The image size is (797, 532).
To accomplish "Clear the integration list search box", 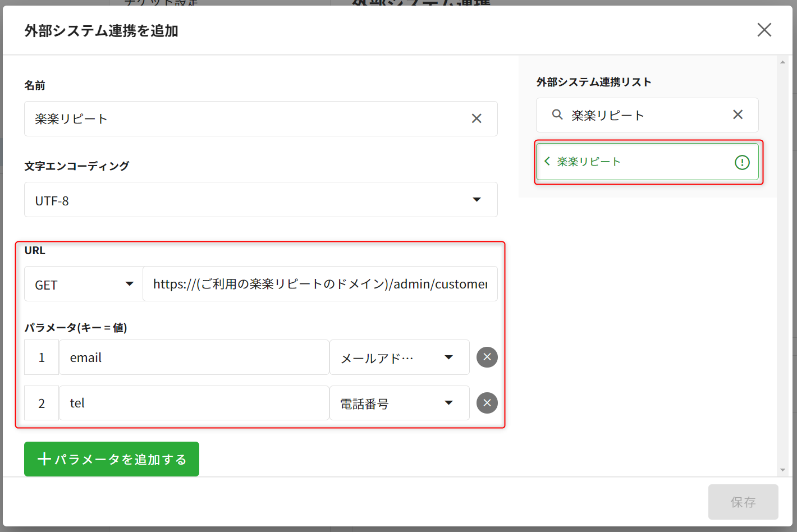I will click(x=738, y=114).
